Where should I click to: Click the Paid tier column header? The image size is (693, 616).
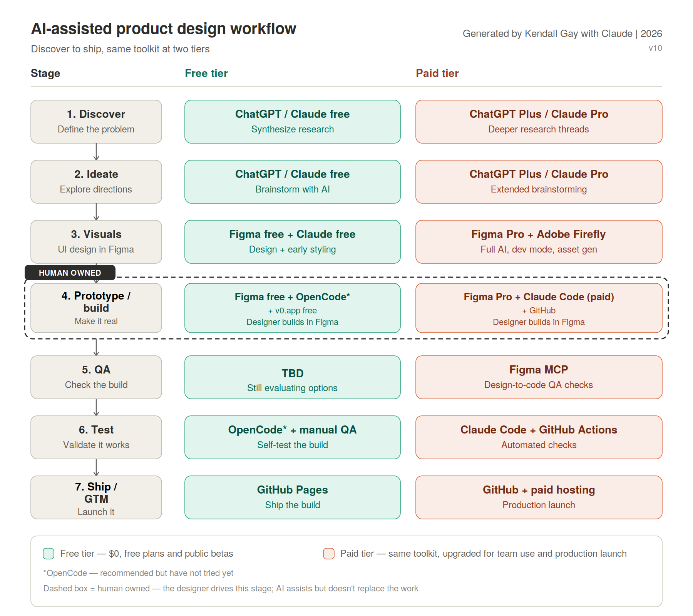pos(437,73)
